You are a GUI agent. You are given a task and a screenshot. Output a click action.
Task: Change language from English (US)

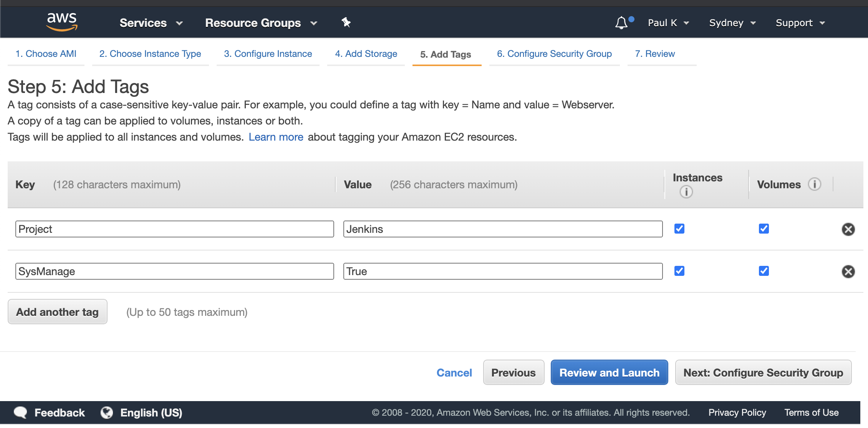pyautogui.click(x=151, y=413)
